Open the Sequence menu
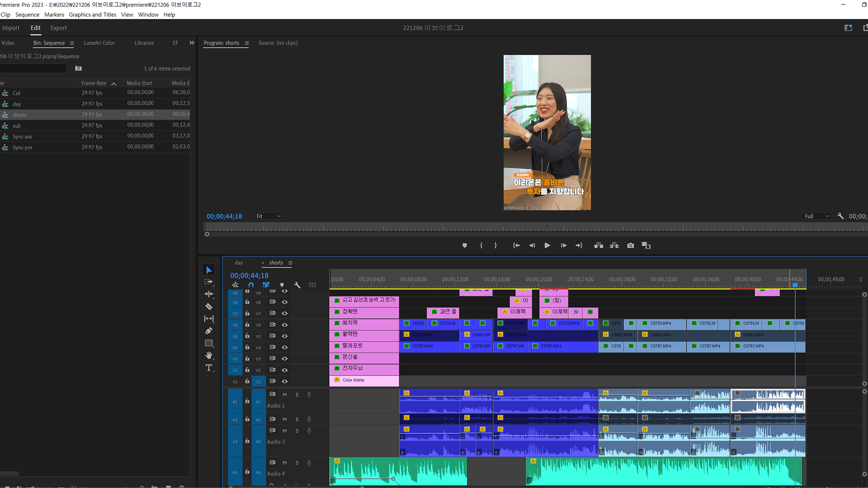Image resolution: width=868 pixels, height=488 pixels. 27,14
